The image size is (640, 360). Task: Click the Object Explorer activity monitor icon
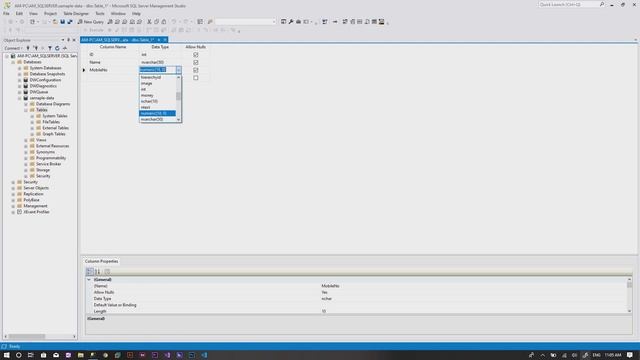65,48
